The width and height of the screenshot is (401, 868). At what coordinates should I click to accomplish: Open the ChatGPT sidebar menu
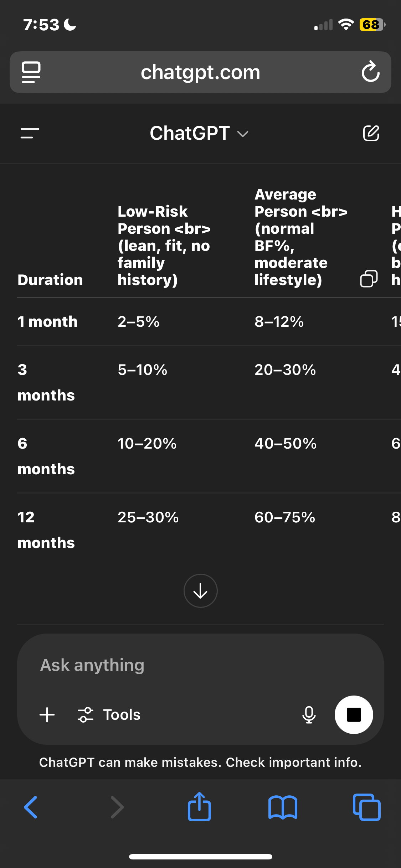pos(30,133)
